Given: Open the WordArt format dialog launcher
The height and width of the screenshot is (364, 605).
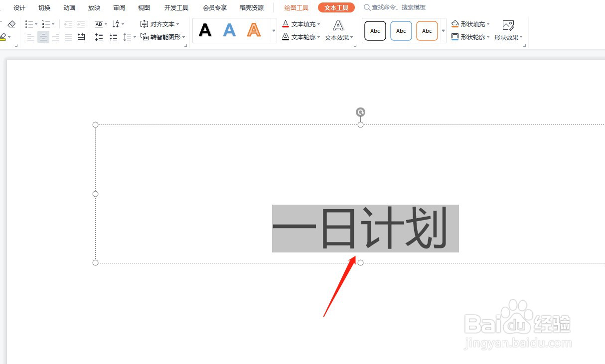Looking at the screenshot, I should tap(355, 46).
